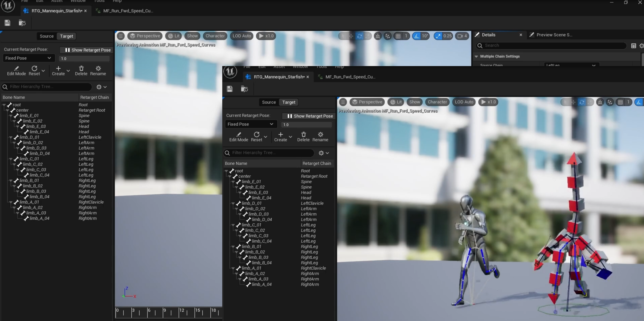Viewport: 644px width, 321px height.
Task: Click the Unreal Engine logo in overlay window
Action: click(x=230, y=72)
